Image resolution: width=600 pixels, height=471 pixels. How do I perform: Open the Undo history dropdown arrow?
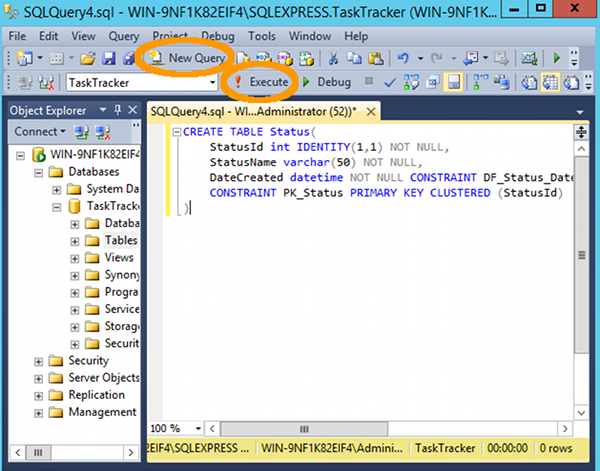(420, 59)
